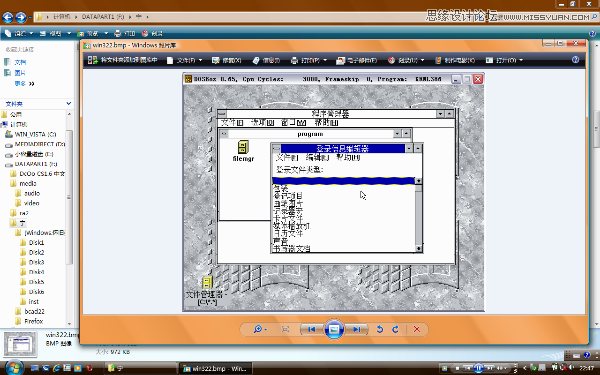Screen dimensions: 600x375
Task: Click Make a Movie (制作电影) in toolbar
Action: tap(455, 60)
